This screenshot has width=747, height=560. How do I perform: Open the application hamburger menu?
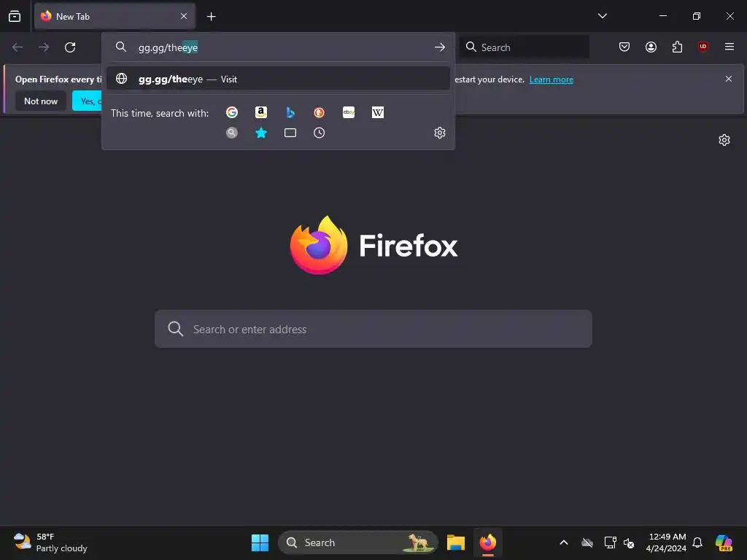point(729,47)
